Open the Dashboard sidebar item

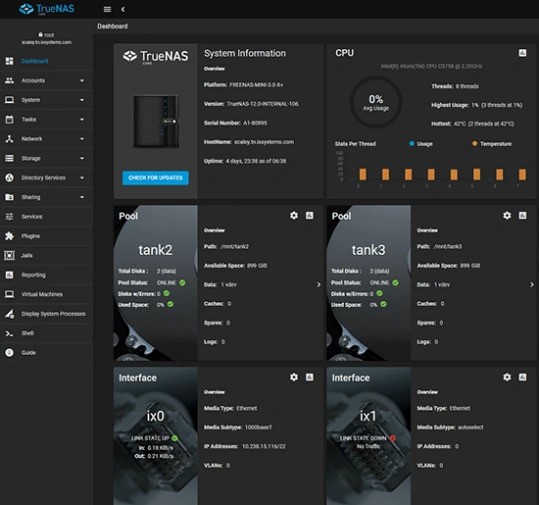(46, 61)
